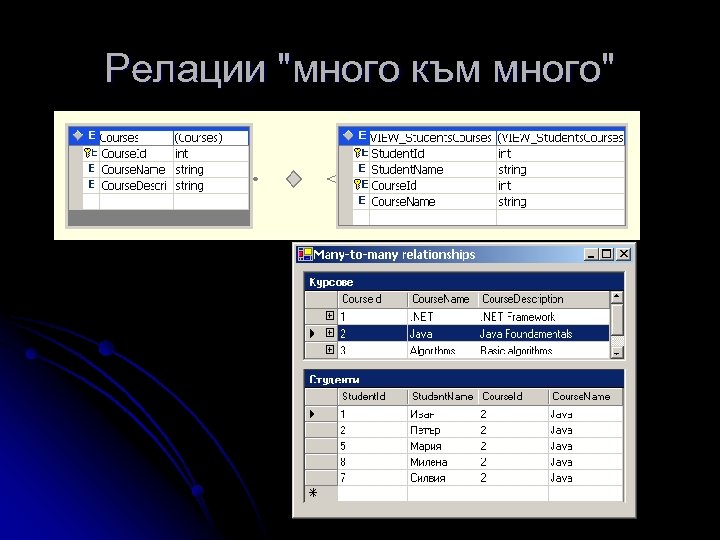Click the student name cell 'Иван'
The image size is (720, 540).
(443, 414)
